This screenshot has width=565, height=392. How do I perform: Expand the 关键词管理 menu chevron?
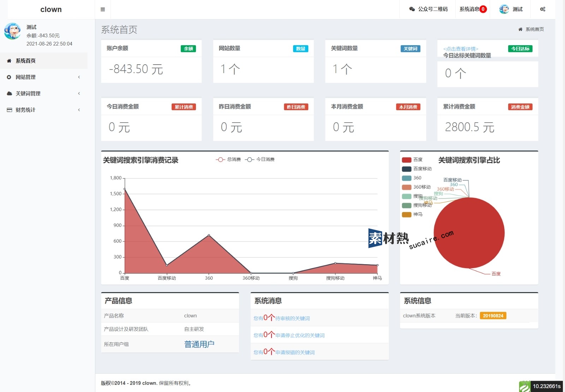point(79,94)
